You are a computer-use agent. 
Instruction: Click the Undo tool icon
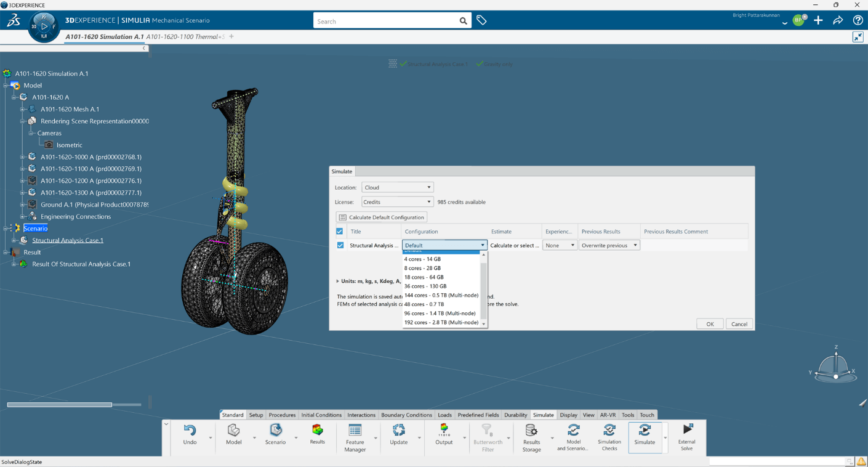pyautogui.click(x=190, y=430)
